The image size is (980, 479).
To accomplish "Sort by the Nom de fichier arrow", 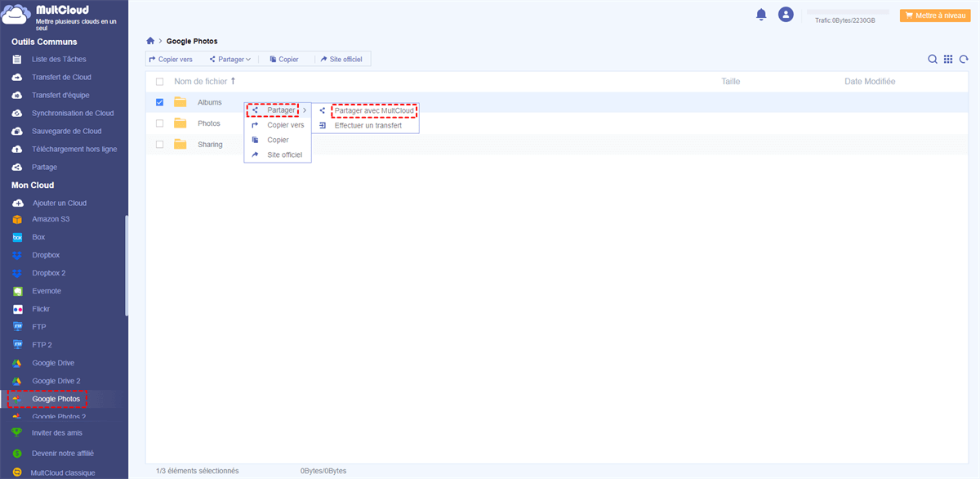I will tap(234, 81).
